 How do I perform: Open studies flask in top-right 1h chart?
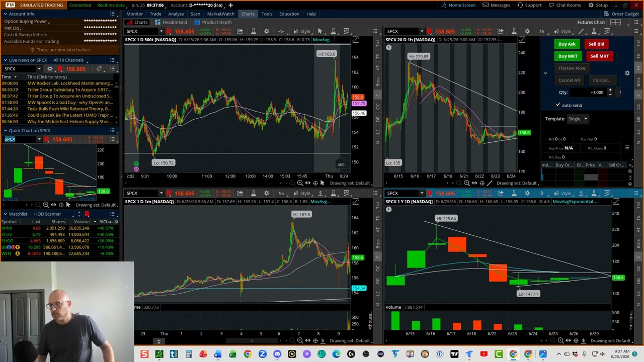pyautogui.click(x=514, y=31)
